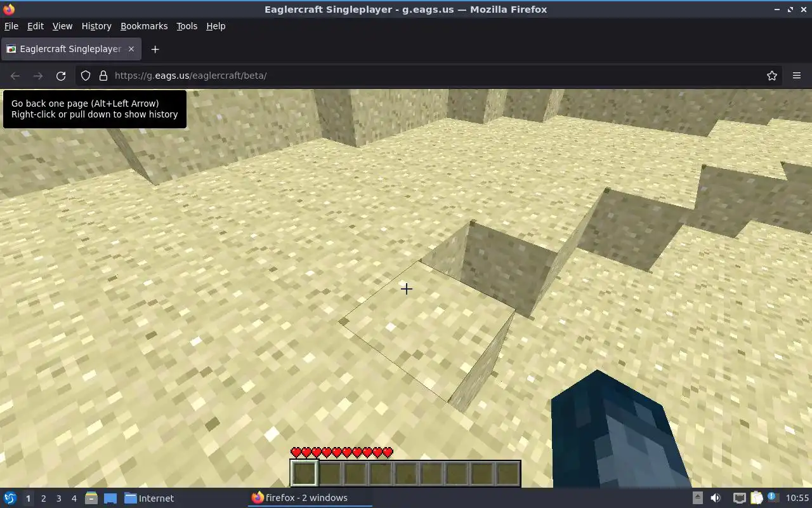This screenshot has width=812, height=508.
Task: Open the Tools menu
Action: coord(187,26)
